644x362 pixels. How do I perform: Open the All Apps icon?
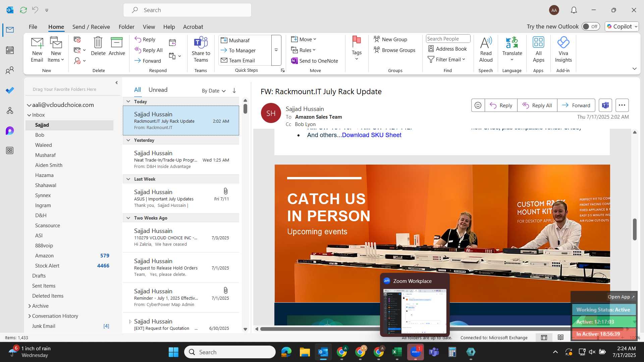click(x=538, y=50)
